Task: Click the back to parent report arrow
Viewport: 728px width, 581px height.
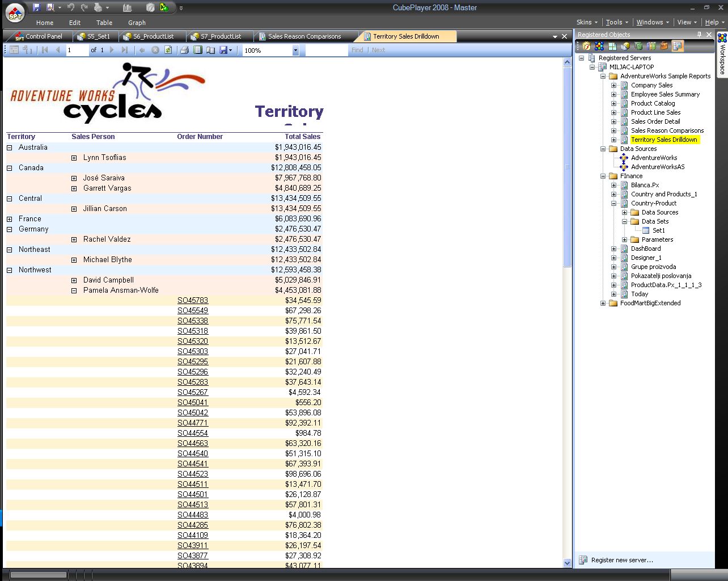Action: tap(142, 50)
